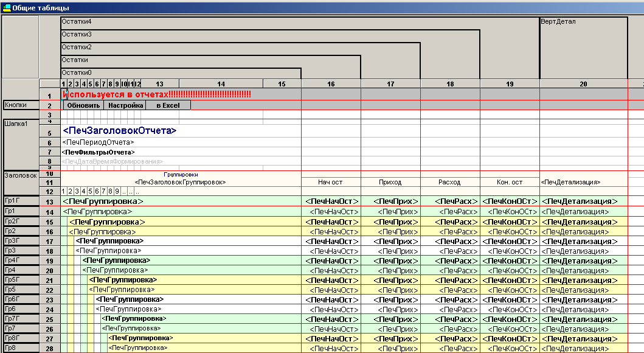Select the Нач ост column title cell
This screenshot has width=644, height=353.
(x=331, y=182)
